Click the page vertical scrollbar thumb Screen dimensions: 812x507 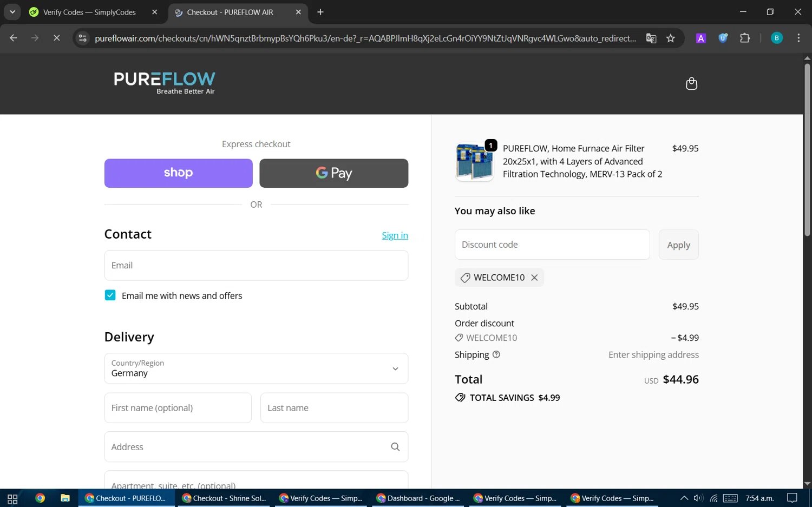point(807,150)
